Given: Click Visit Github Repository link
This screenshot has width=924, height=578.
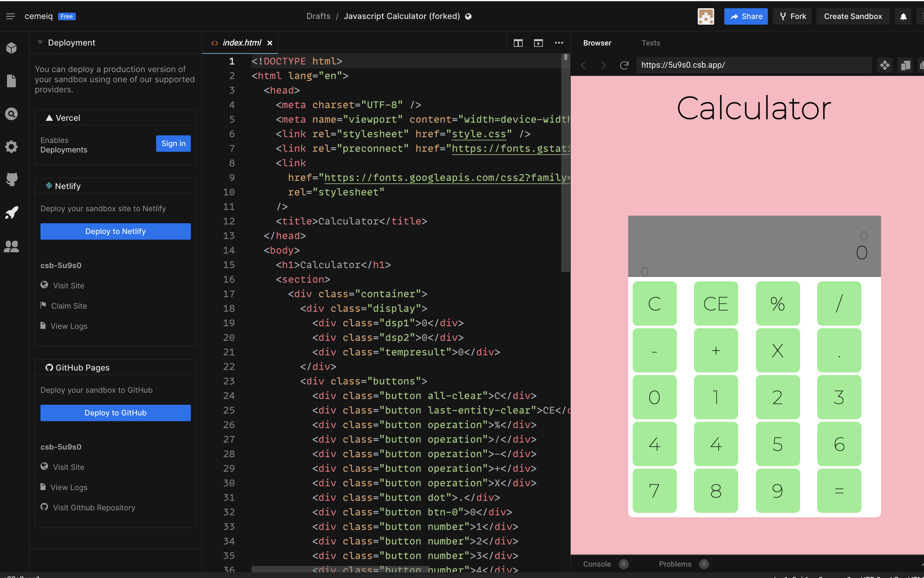Looking at the screenshot, I should click(94, 507).
